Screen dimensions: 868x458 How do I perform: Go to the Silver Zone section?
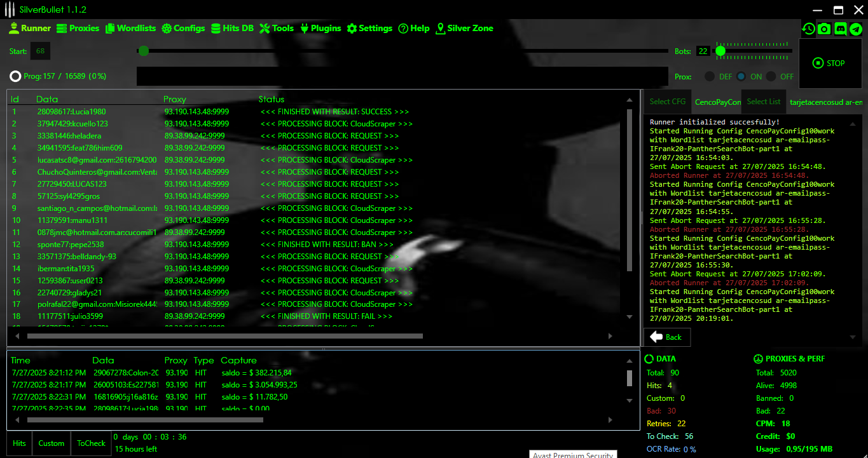pos(464,28)
